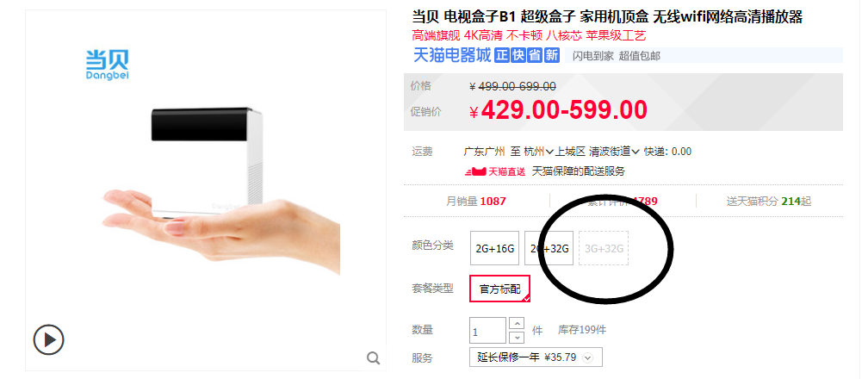Click the Dangbei brand logo
This screenshot has height=379, width=868.
pos(108,65)
